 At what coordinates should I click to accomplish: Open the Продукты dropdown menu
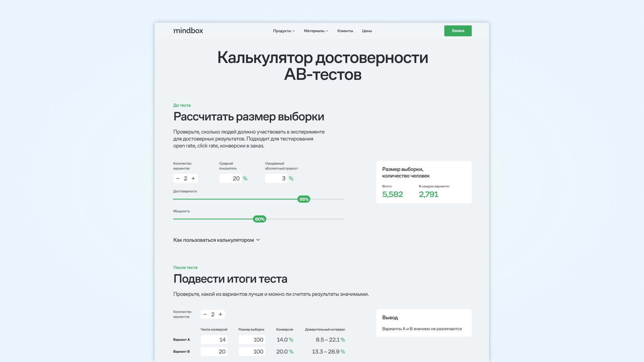pos(284,31)
